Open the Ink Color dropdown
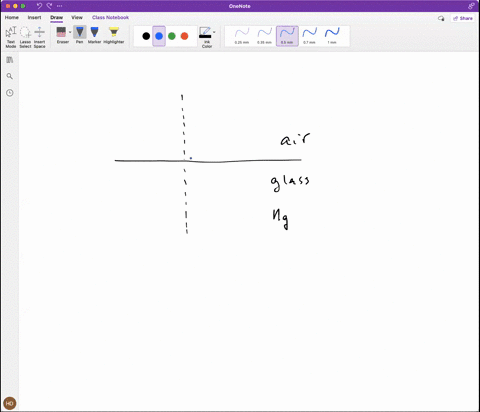This screenshot has width=480, height=412. tap(207, 37)
